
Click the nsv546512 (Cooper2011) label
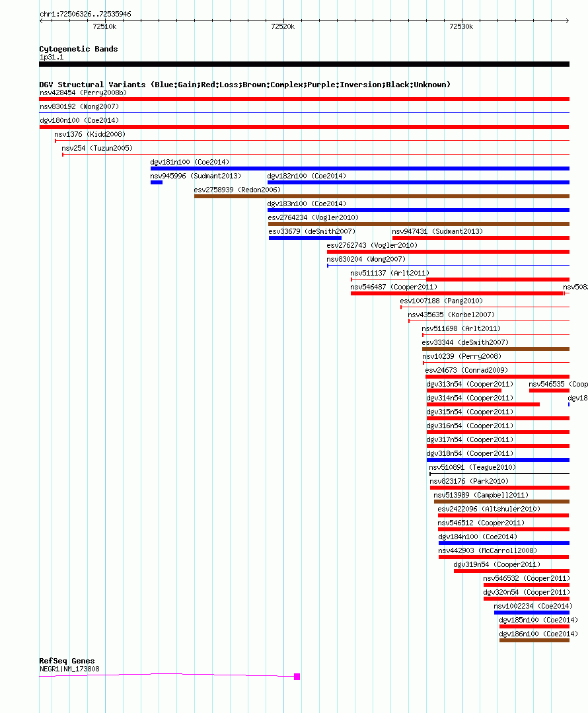481,523
